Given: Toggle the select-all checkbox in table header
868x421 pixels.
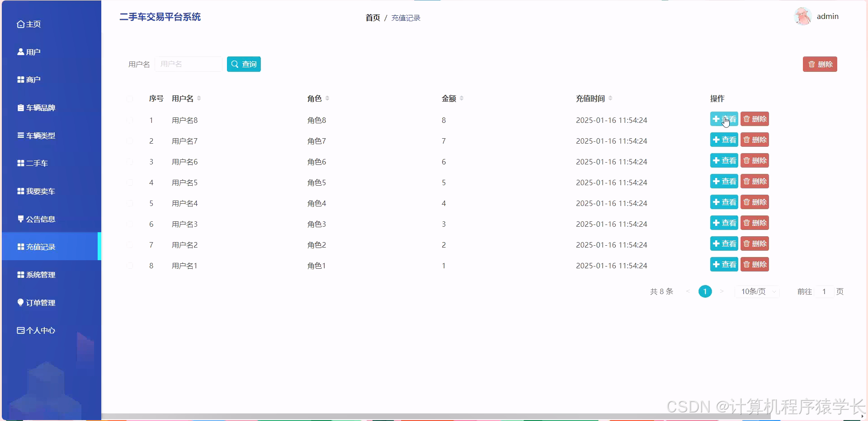Looking at the screenshot, I should pos(131,99).
